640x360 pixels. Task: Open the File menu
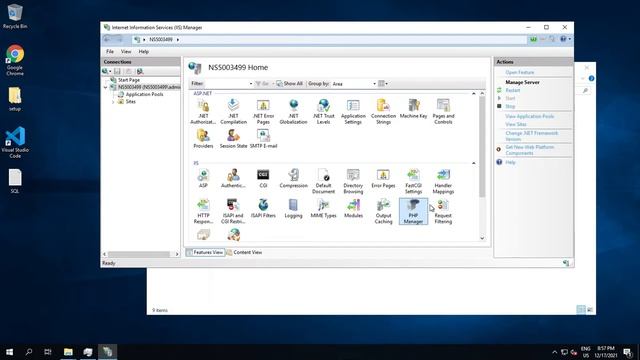coord(110,51)
